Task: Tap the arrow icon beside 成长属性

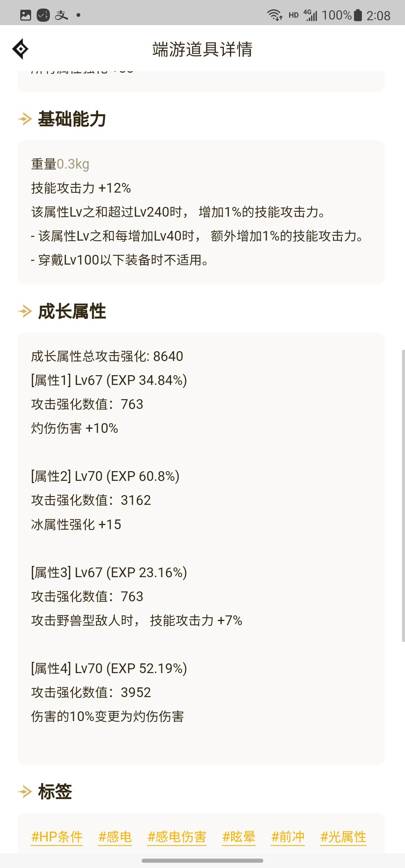Action: [25, 311]
